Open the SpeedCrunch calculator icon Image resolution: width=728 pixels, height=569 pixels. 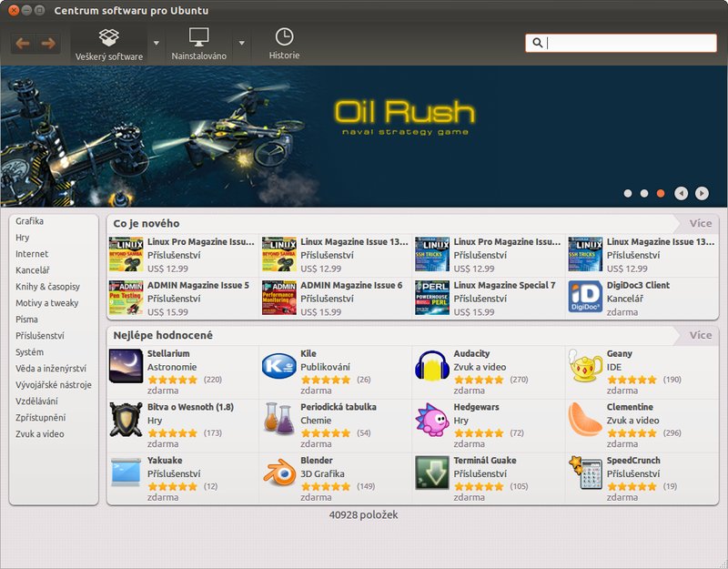[x=585, y=472]
